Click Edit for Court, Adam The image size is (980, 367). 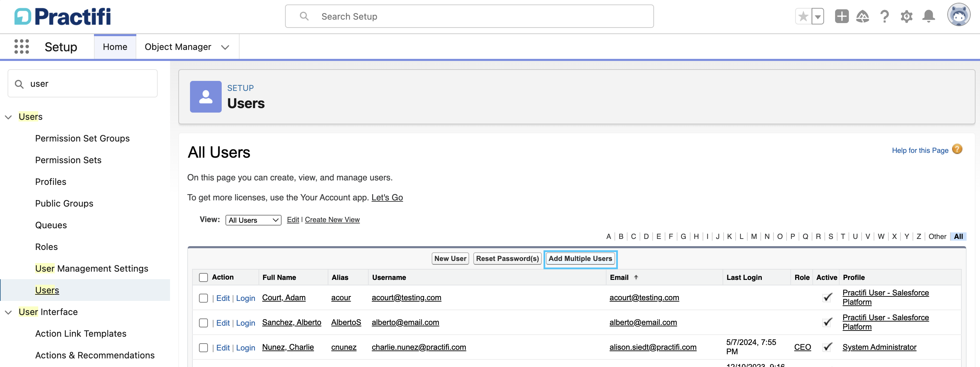(223, 298)
